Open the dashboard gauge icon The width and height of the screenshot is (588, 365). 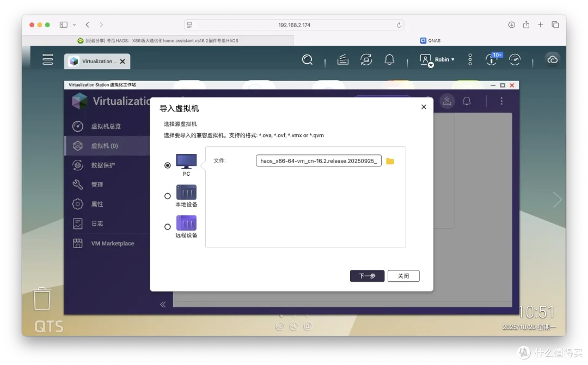(x=514, y=60)
